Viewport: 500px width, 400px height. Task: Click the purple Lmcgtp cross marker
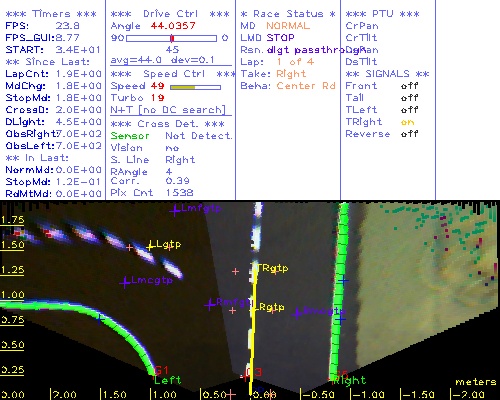pos(125,282)
